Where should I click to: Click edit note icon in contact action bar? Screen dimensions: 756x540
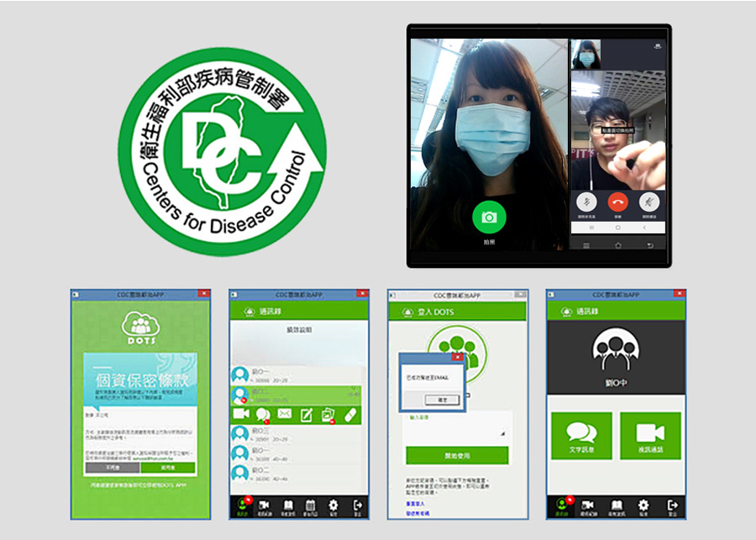pyautogui.click(x=307, y=415)
